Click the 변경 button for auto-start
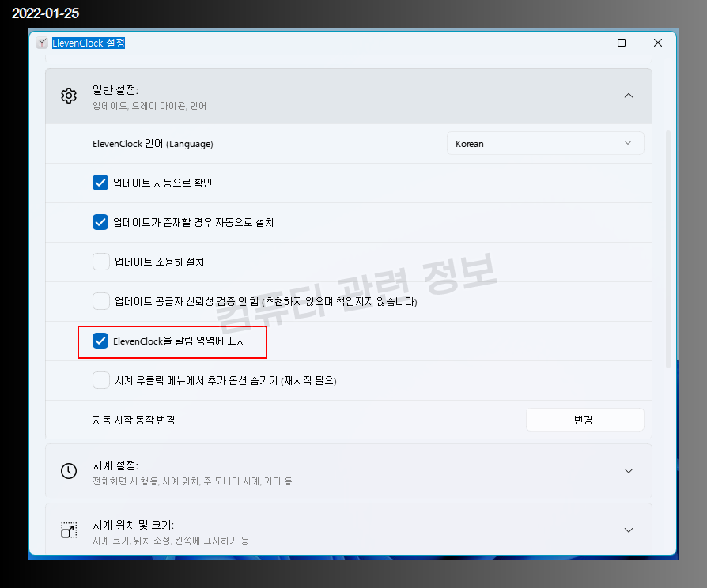Viewport: 707px width, 588px height. click(584, 420)
